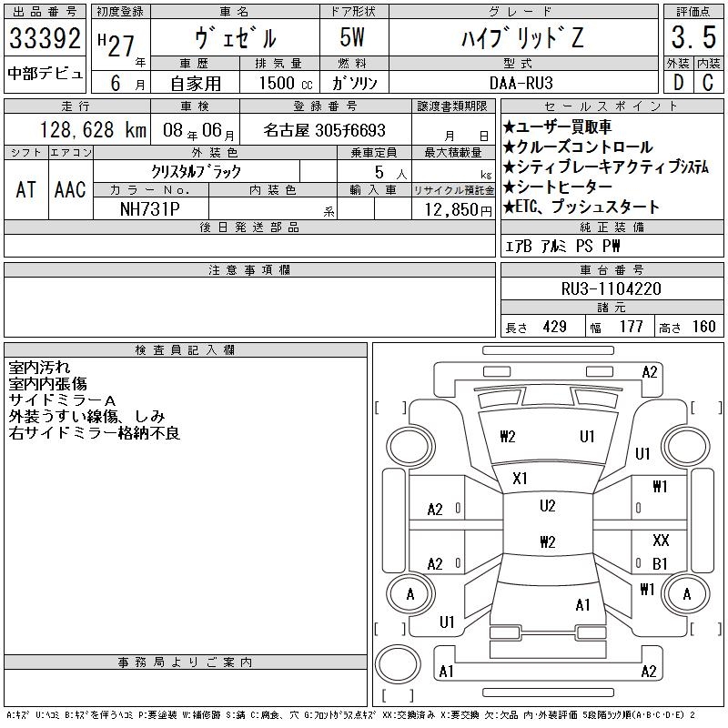The height and width of the screenshot is (728, 728).
Task: Select the displacement 1500 cc
Action: click(x=286, y=83)
